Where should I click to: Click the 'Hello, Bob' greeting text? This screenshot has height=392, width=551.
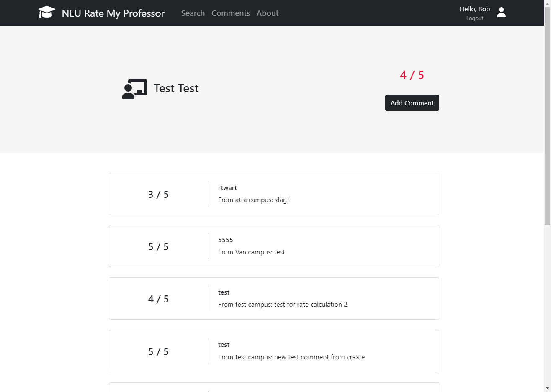475,9
